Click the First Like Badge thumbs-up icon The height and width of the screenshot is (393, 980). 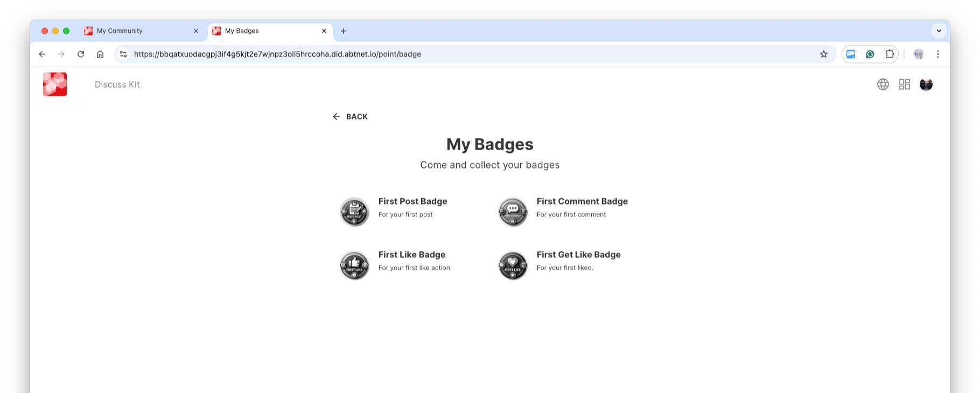354,265
